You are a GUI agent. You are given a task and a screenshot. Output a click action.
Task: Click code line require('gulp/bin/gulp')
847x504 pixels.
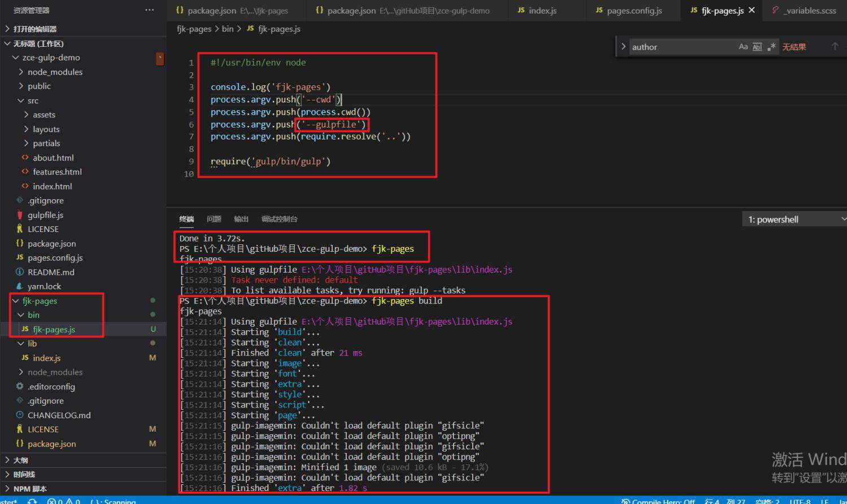(x=270, y=161)
